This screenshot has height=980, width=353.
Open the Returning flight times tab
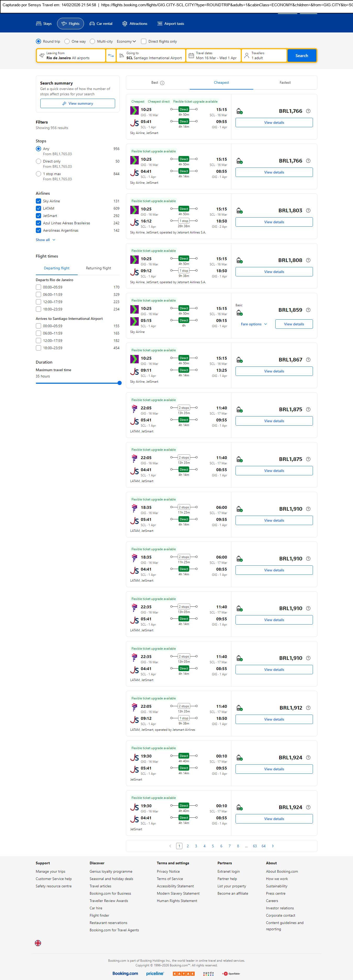[x=98, y=268]
